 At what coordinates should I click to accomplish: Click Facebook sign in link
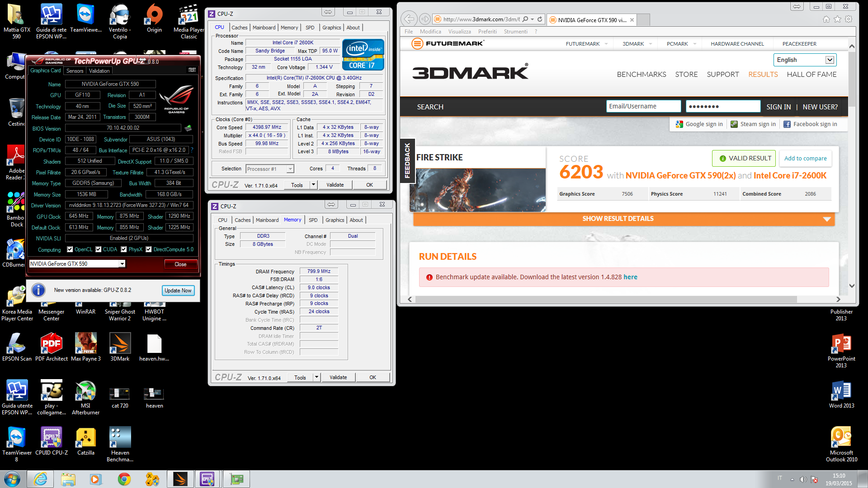[810, 124]
